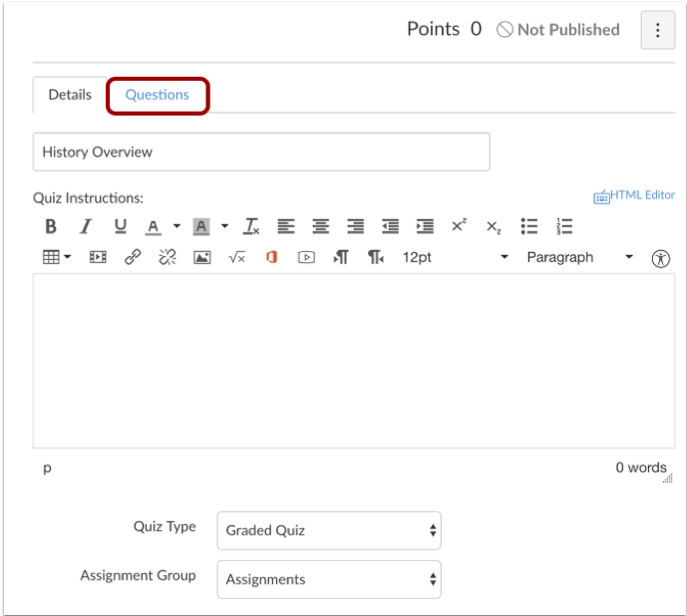Clear formatting from selected text
This screenshot has width=687, height=616.
251,226
